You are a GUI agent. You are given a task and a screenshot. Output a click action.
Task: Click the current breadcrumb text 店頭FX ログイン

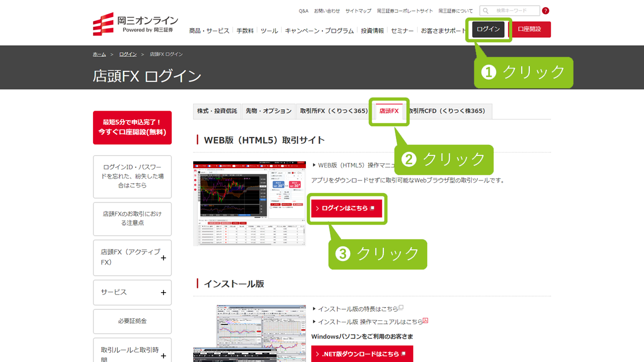point(166,54)
